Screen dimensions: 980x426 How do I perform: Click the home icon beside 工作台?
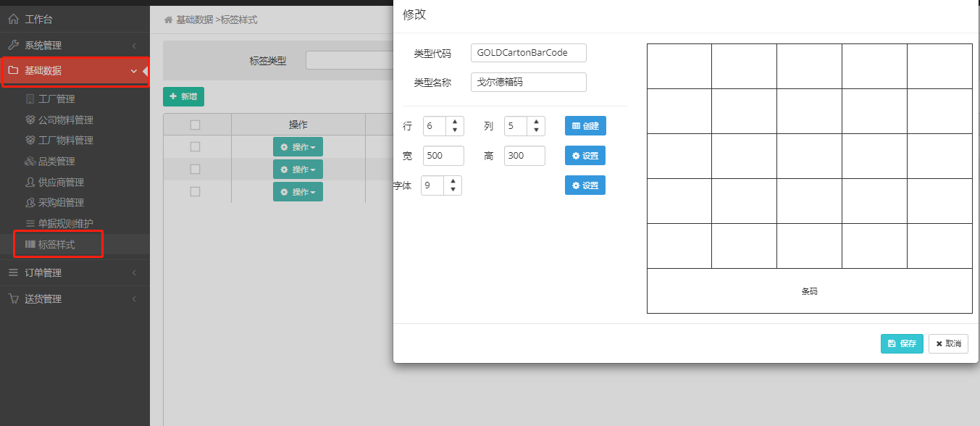pyautogui.click(x=13, y=20)
